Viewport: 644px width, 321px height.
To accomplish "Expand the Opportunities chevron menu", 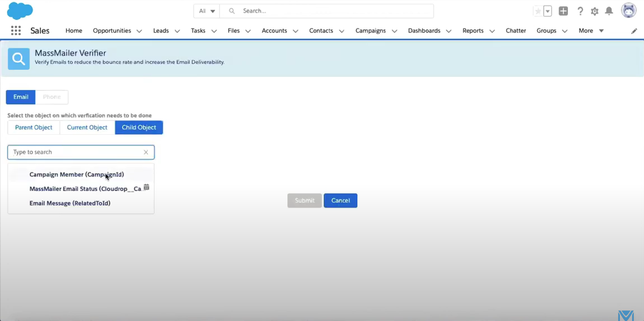I will (139, 31).
